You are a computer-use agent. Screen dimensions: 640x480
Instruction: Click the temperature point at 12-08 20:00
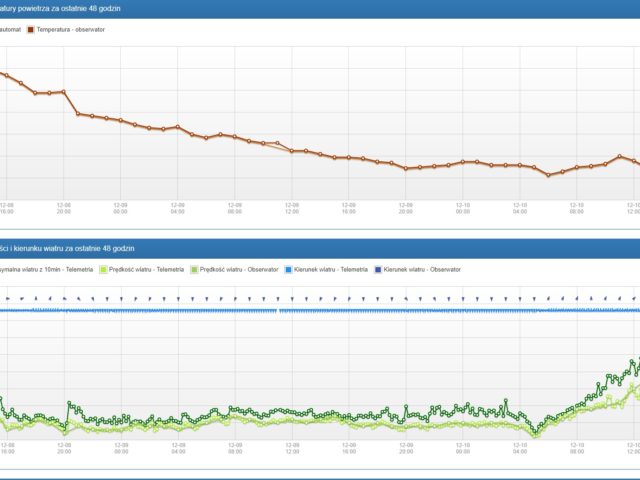point(64,92)
